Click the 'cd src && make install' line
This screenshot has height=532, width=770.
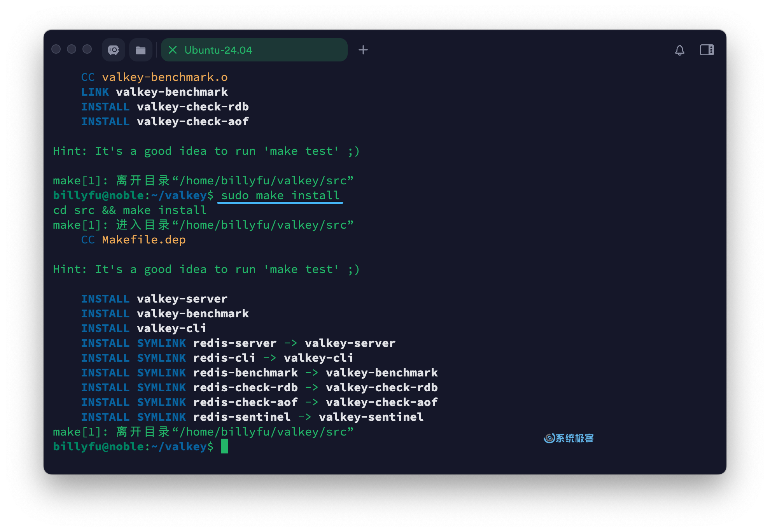pos(130,210)
